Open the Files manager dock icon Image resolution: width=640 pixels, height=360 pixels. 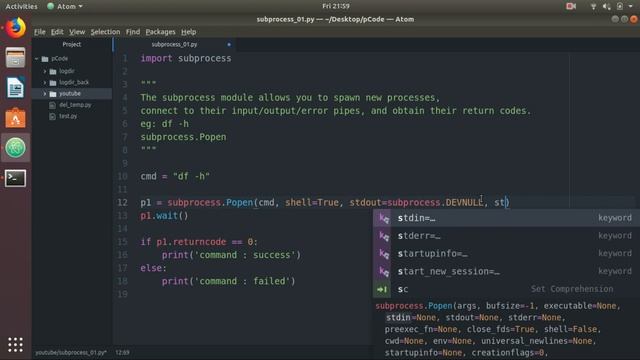(16, 58)
